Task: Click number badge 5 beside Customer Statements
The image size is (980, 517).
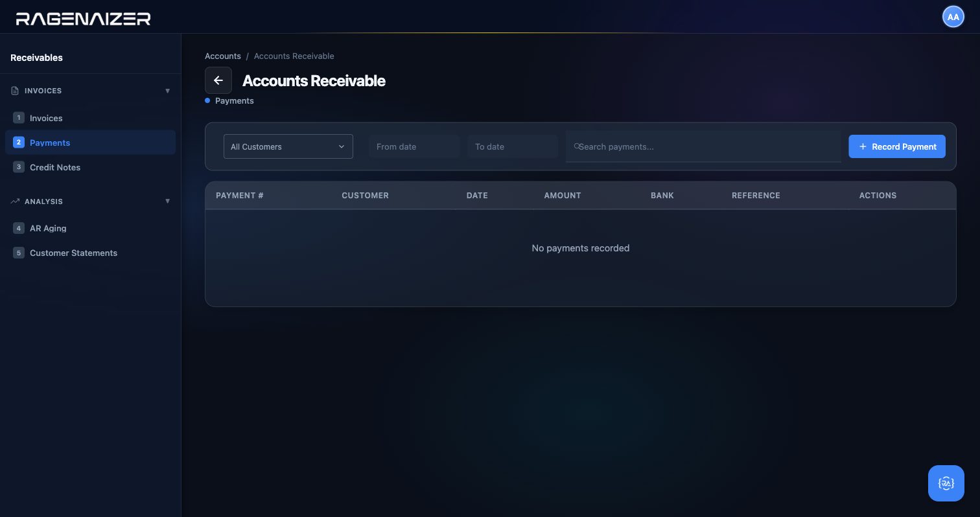Action: click(19, 253)
